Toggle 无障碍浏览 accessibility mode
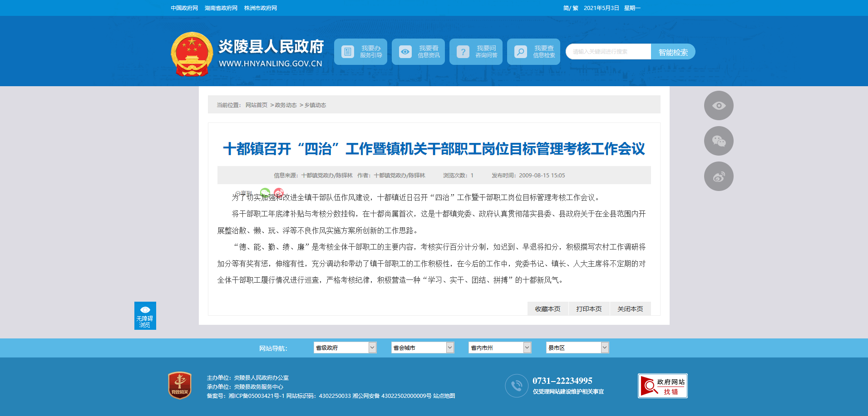868x416 pixels. [x=145, y=316]
